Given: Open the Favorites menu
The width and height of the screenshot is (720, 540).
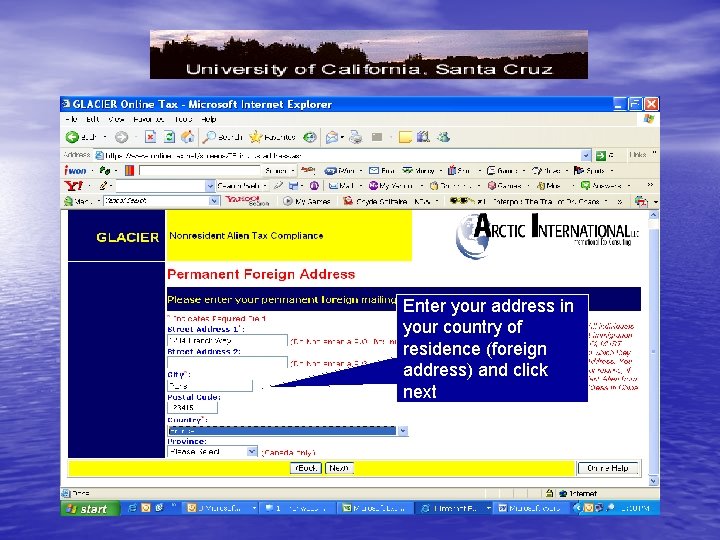Looking at the screenshot, I should (x=148, y=119).
